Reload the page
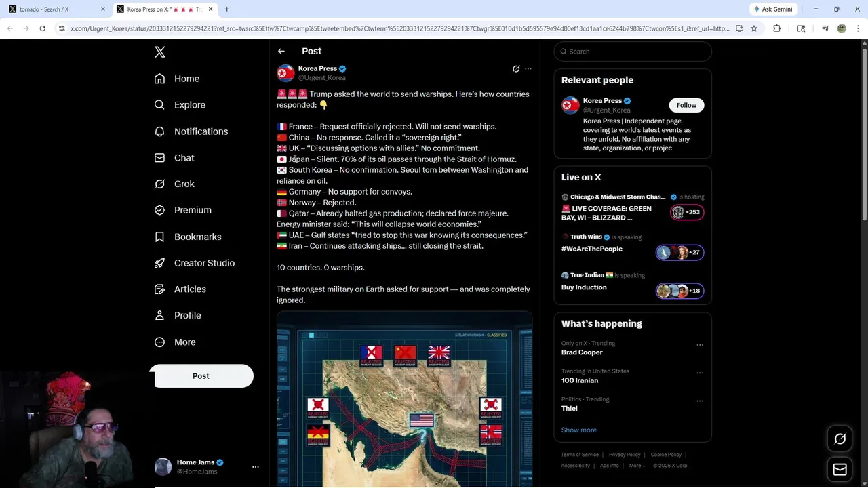Viewport: 868px width, 488px height. tap(43, 28)
